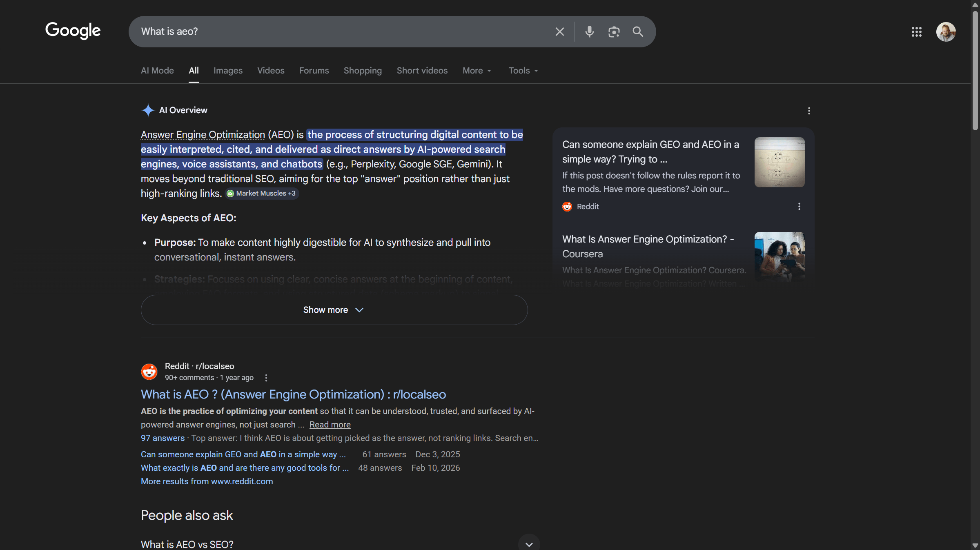Open Google Lens camera search
Screen dimensions: 980x550
tap(614, 31)
